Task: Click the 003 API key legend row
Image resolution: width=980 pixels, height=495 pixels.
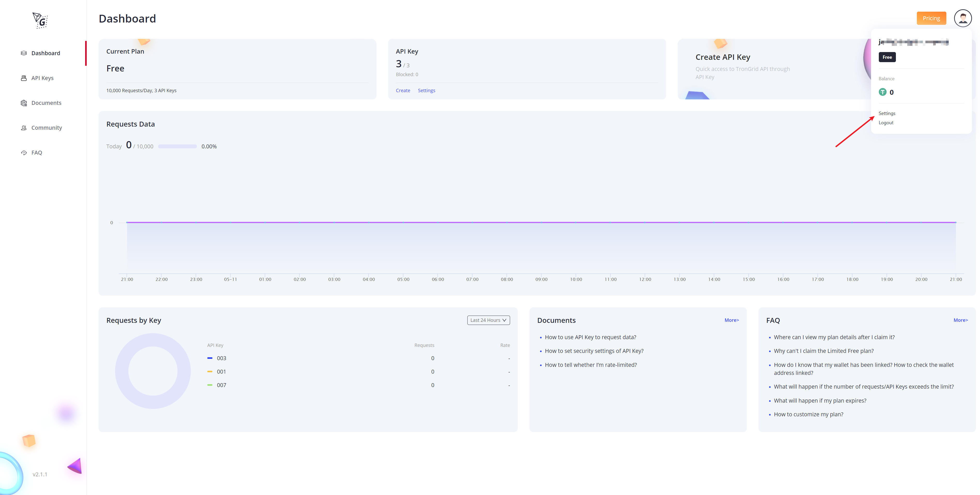Action: pyautogui.click(x=221, y=358)
